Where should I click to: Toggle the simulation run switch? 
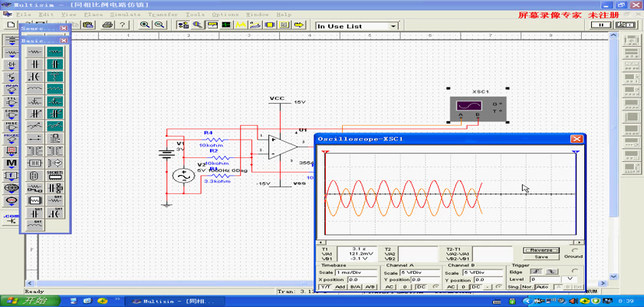point(626,25)
